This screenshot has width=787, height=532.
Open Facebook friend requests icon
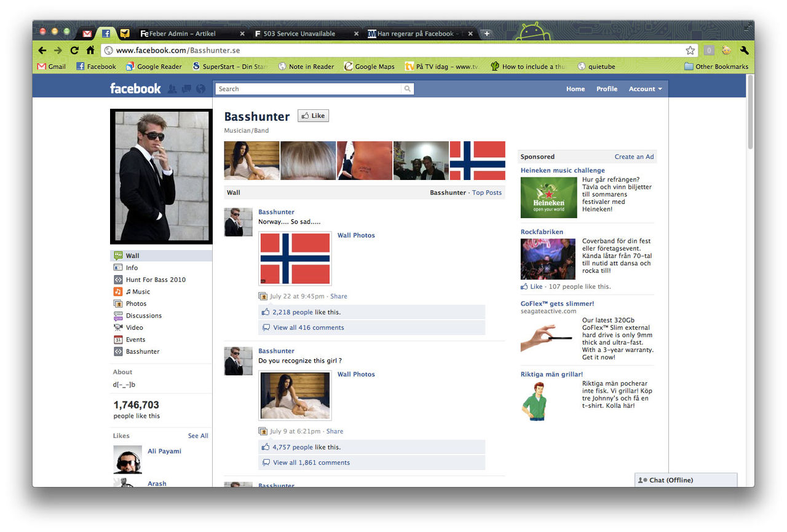pyautogui.click(x=172, y=88)
